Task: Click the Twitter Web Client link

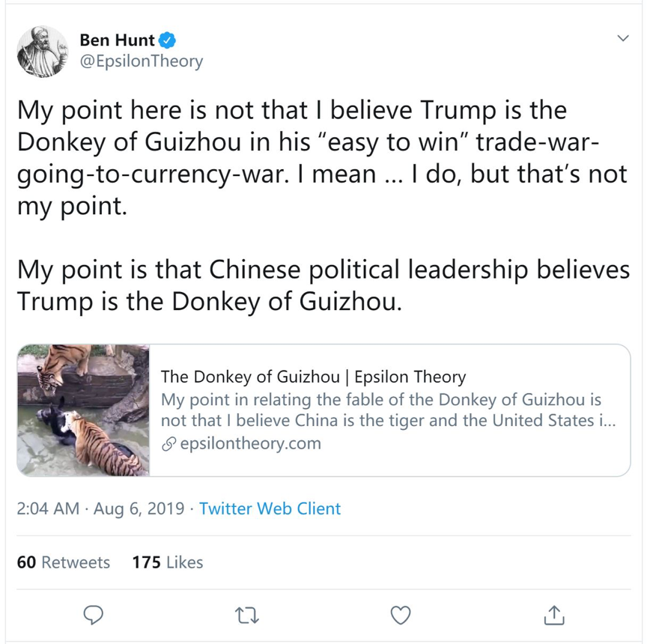Action: tap(270, 508)
